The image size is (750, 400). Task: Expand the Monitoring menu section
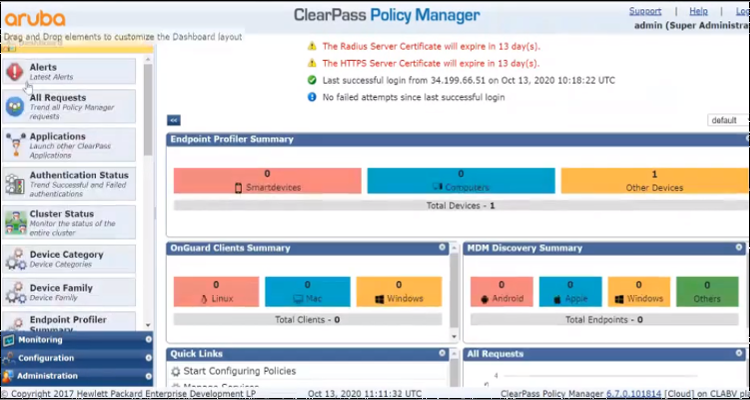[149, 340]
